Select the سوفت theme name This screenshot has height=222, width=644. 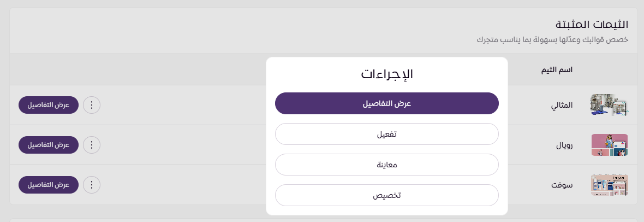(563, 185)
